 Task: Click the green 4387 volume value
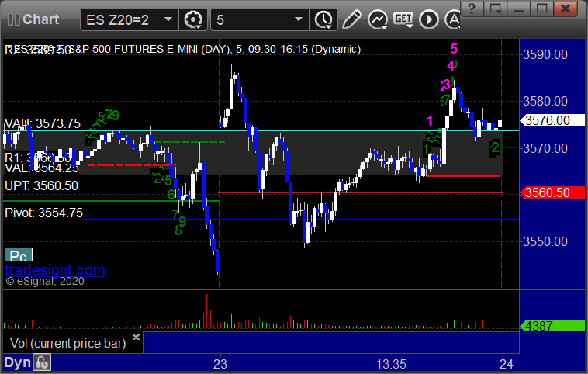(x=552, y=326)
